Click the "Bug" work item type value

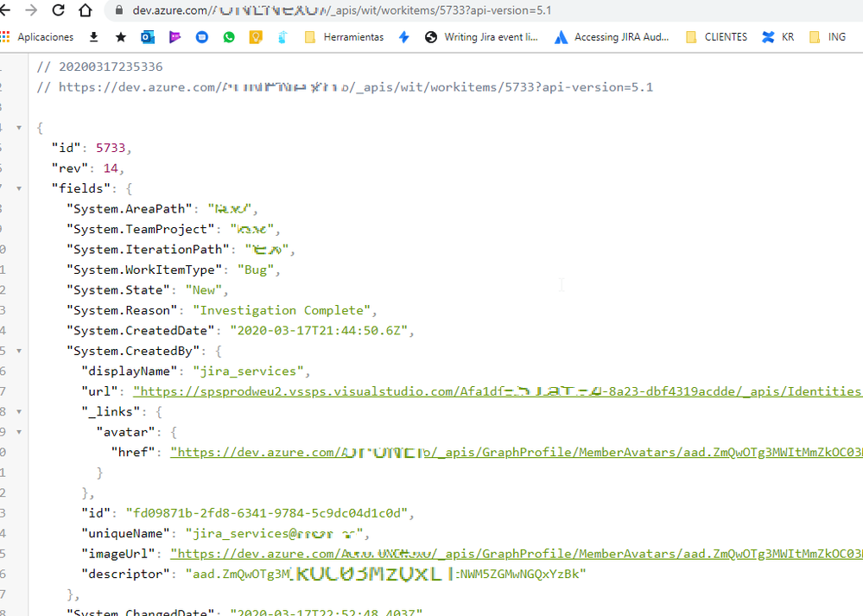(256, 270)
